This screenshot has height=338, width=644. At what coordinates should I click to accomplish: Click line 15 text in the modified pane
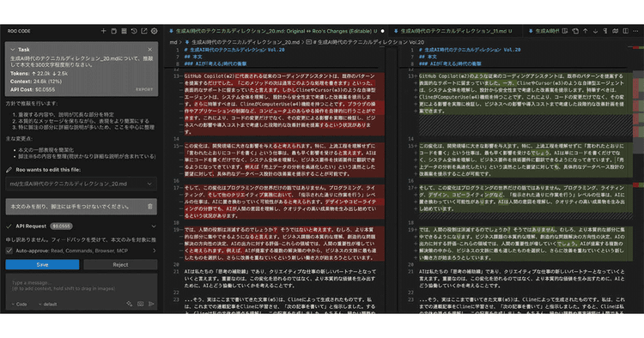[x=521, y=160]
